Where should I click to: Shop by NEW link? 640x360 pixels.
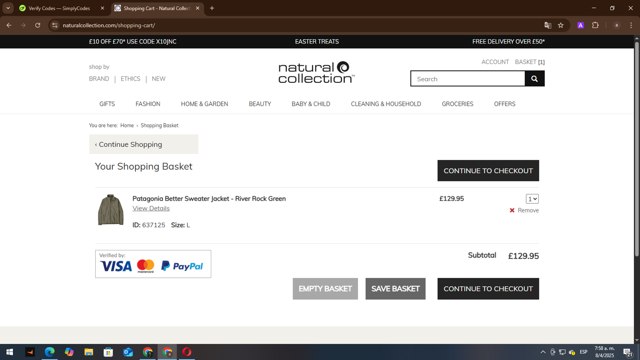159,78
